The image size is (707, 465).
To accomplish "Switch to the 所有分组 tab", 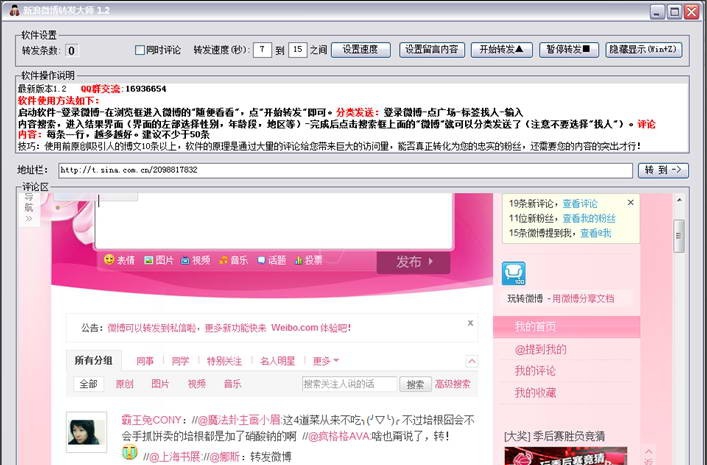I will pos(93,360).
